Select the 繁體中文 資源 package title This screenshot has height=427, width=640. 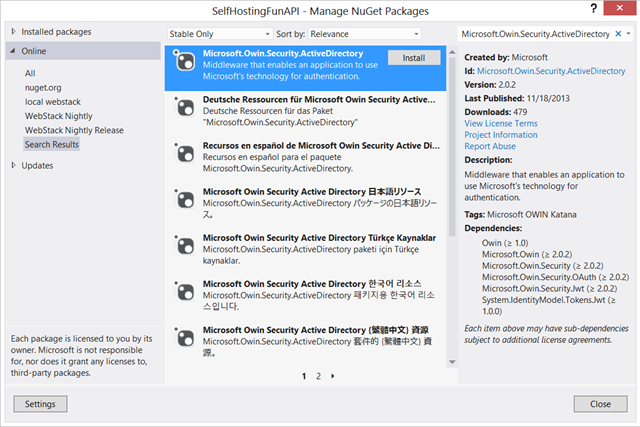[x=316, y=330]
